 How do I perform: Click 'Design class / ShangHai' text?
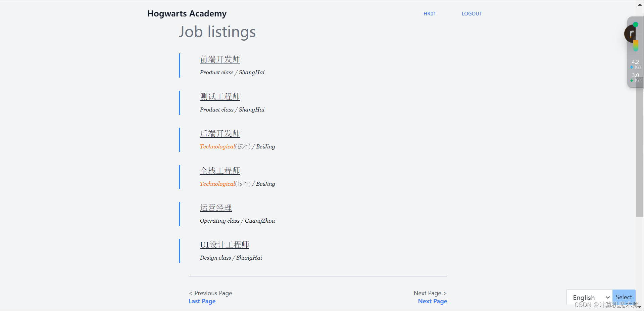click(231, 258)
